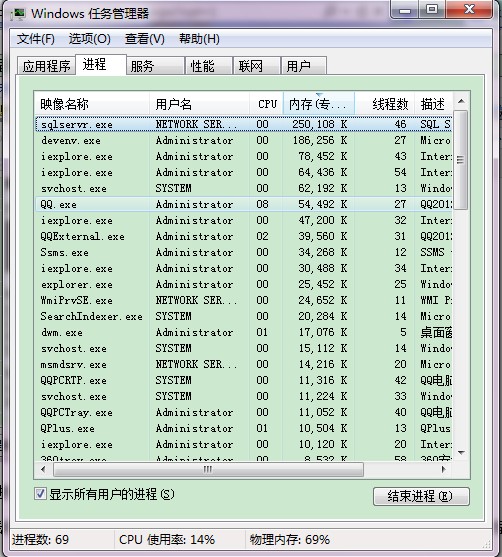Open the 性能 tab

[209, 66]
